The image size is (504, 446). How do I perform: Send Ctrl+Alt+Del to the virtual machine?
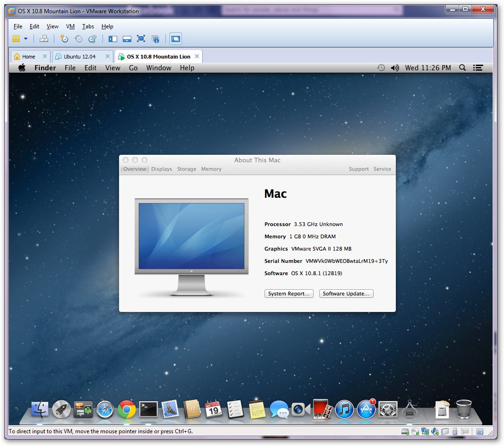(x=44, y=39)
